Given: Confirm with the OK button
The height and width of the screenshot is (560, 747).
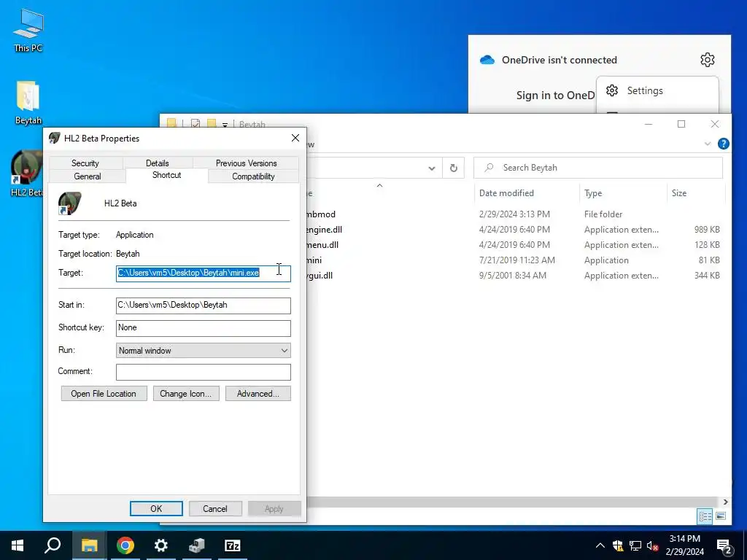Looking at the screenshot, I should (x=156, y=508).
